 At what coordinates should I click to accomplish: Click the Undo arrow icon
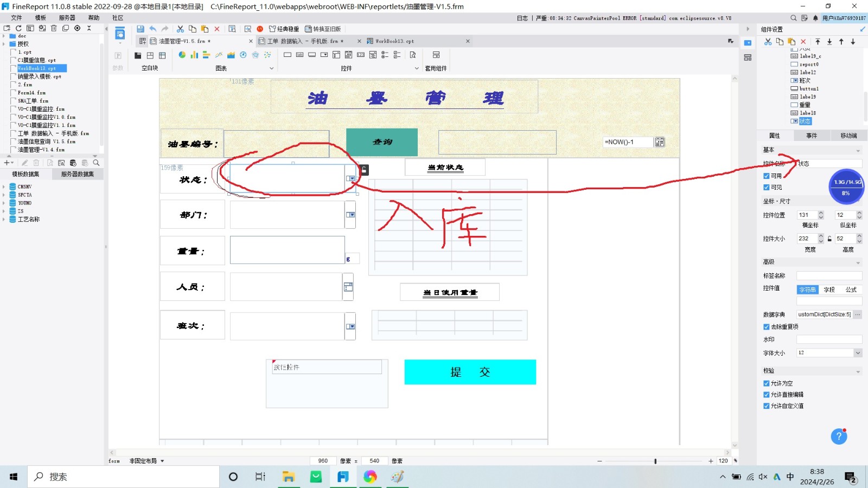153,29
